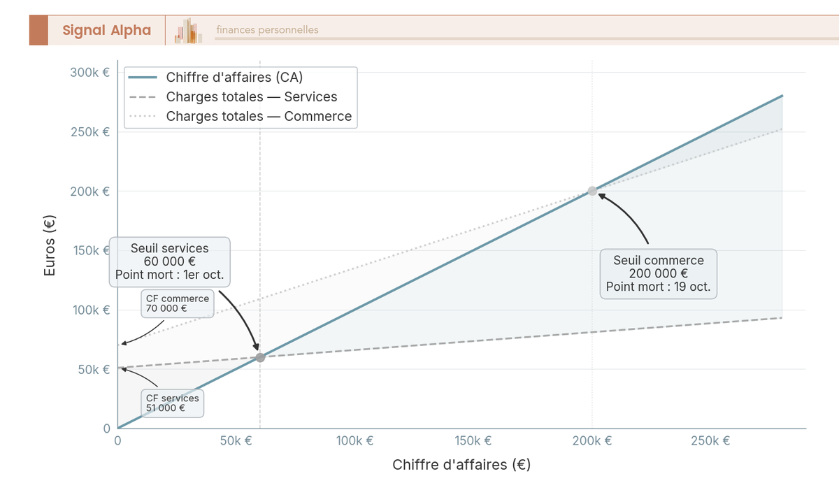
Task: Click the solid blue line legend swatch
Action: pyautogui.click(x=143, y=78)
